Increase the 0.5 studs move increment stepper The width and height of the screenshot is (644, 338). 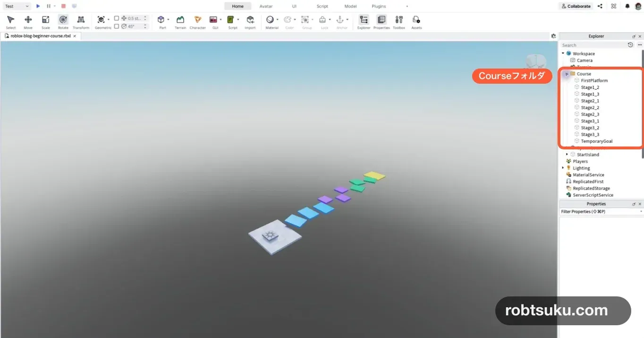coord(145,17)
